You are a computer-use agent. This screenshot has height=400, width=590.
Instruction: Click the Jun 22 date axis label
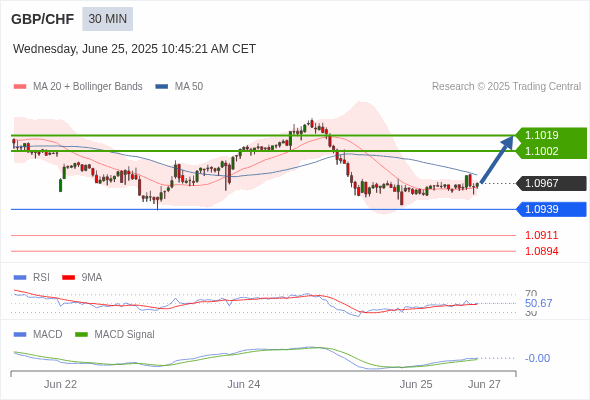pos(60,385)
